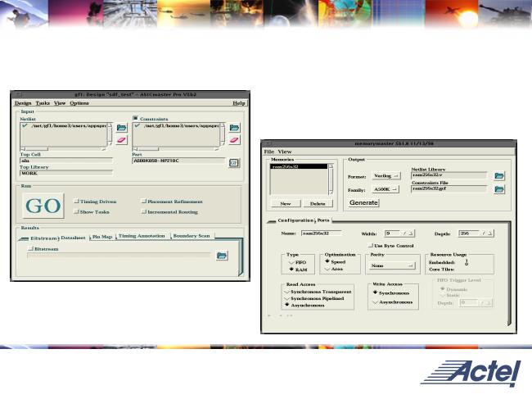This screenshot has height=399, width=532.
Task: Browse for the Bitstream output file
Action: coord(221,256)
